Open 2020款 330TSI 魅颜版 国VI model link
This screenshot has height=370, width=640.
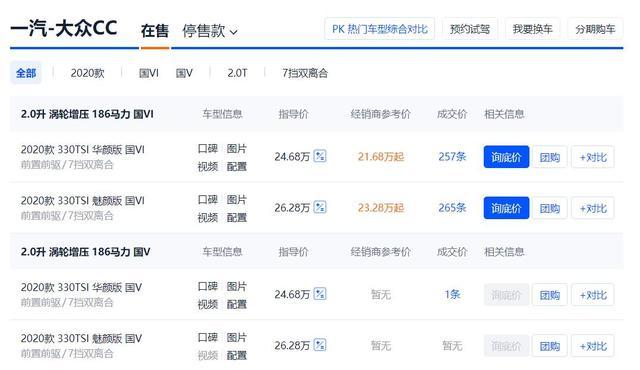[x=82, y=201]
